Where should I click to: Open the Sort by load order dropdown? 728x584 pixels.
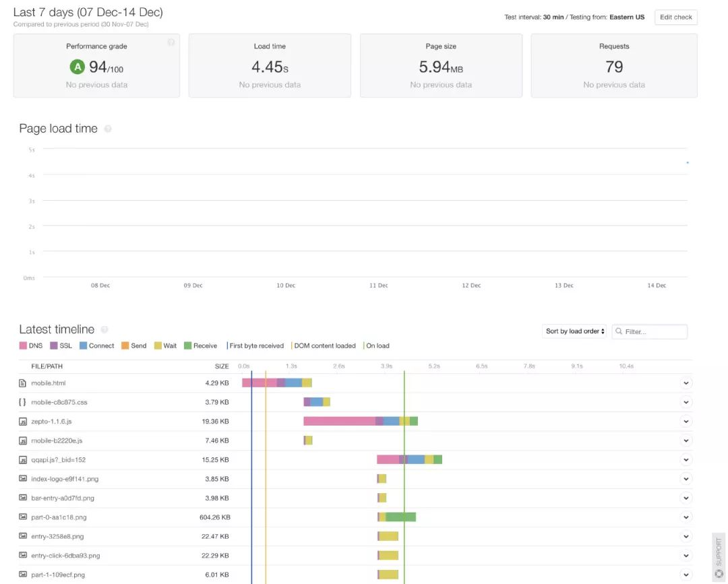point(575,331)
